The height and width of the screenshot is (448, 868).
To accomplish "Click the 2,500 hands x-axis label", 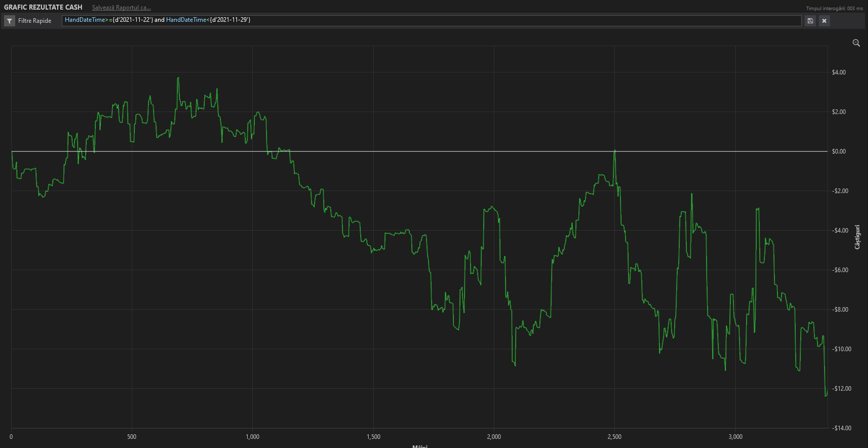I will tap(614, 437).
